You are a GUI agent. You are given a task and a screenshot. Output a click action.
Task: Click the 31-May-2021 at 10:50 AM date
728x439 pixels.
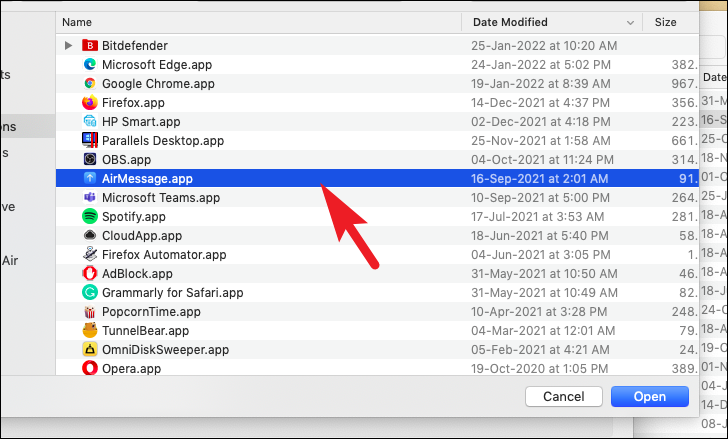pyautogui.click(x=544, y=274)
